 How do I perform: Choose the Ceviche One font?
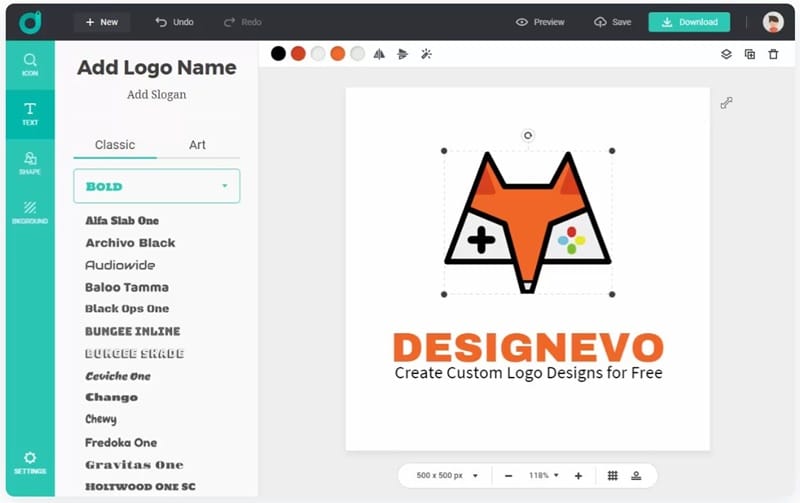coord(118,376)
